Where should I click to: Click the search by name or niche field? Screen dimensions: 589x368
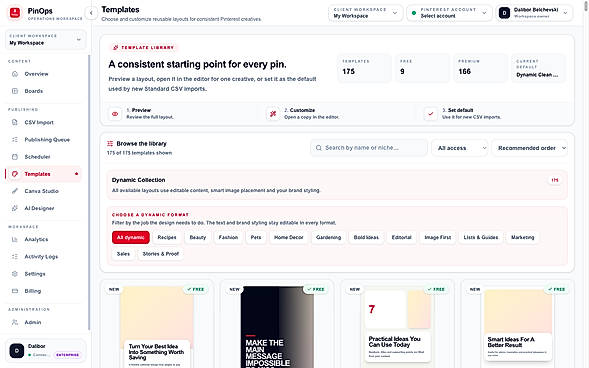coord(369,148)
